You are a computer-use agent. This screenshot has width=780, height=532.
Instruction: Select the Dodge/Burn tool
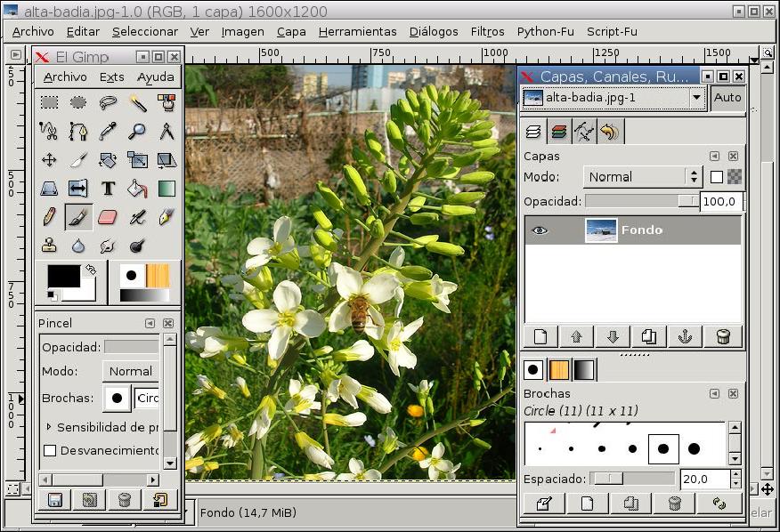coord(137,246)
